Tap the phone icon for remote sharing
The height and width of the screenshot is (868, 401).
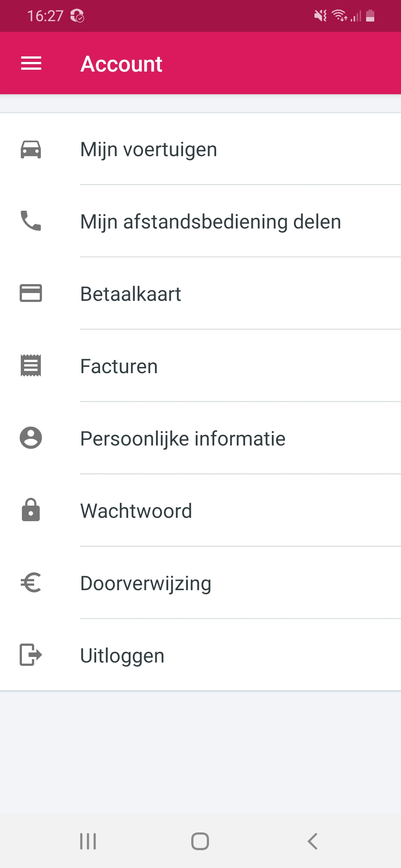coord(31,221)
